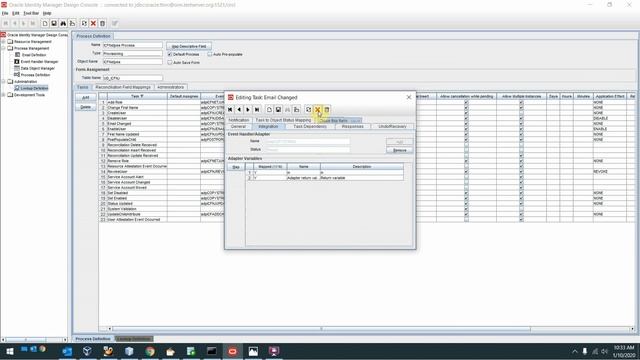Viewport: 640px width, 360px height.
Task: Open the Tool Bar menu
Action: [31, 13]
